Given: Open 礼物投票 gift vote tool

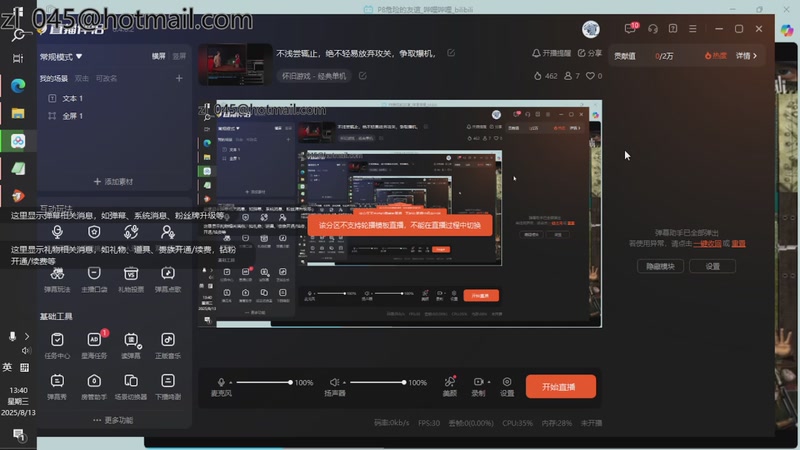Looking at the screenshot, I should pos(131,280).
